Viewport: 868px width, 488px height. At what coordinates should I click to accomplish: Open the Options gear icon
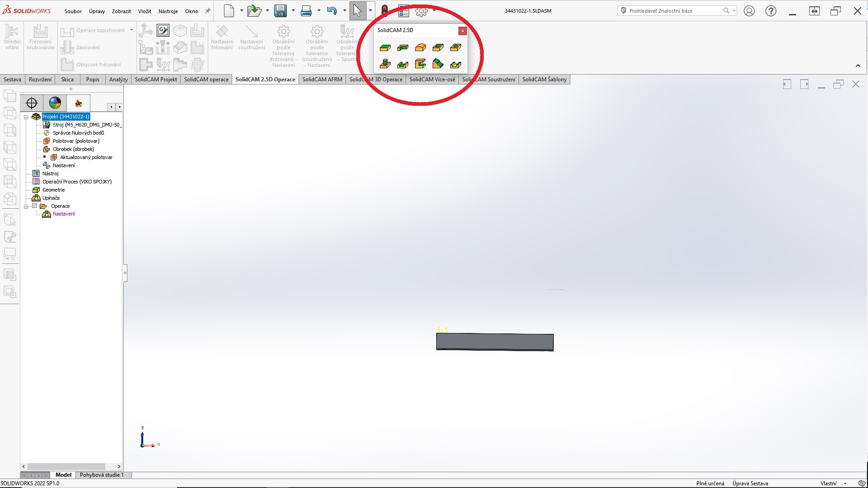[x=421, y=11]
